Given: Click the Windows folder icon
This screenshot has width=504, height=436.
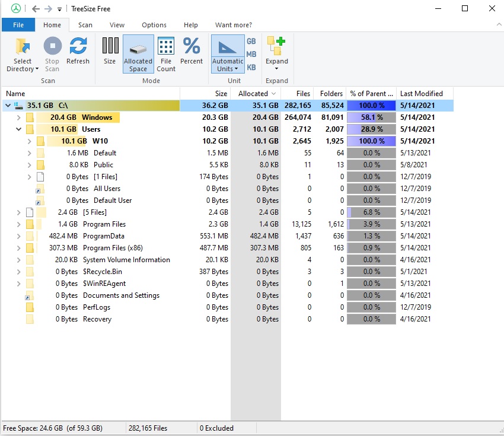Looking at the screenshot, I should coord(30,117).
